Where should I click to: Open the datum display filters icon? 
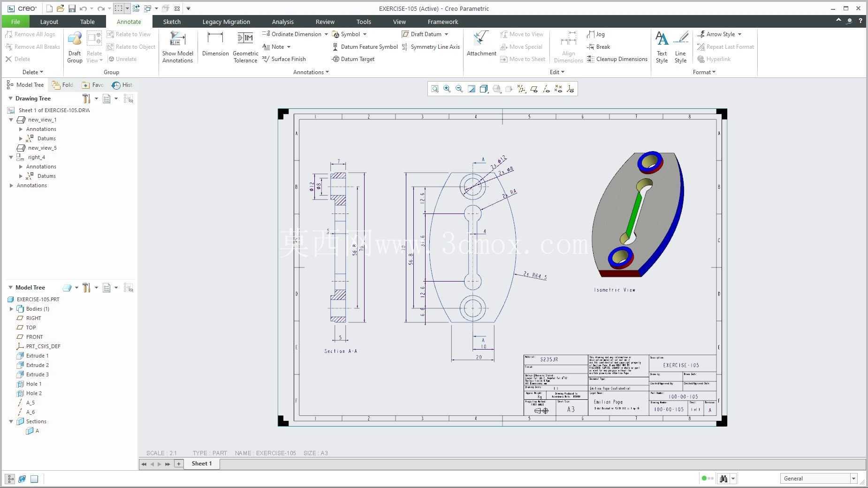[x=521, y=89]
